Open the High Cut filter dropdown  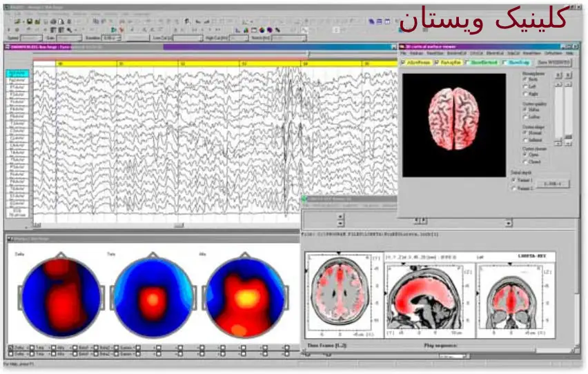point(239,38)
